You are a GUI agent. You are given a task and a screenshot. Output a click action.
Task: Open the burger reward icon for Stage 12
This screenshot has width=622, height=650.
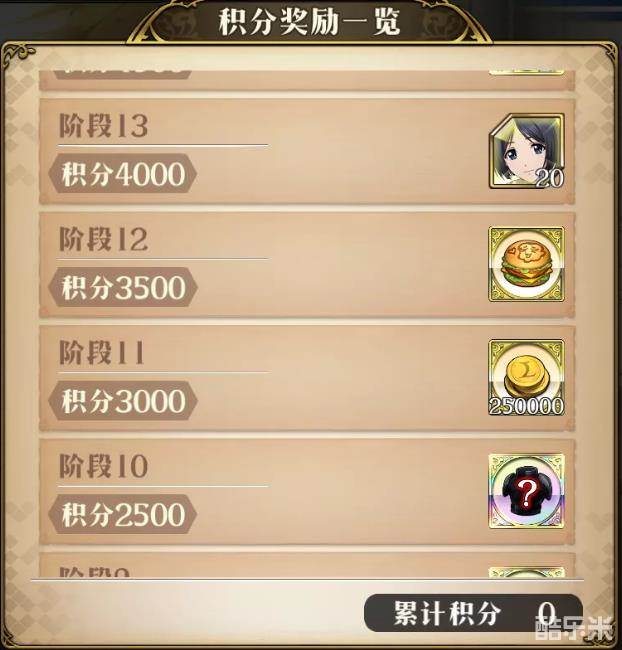527,264
